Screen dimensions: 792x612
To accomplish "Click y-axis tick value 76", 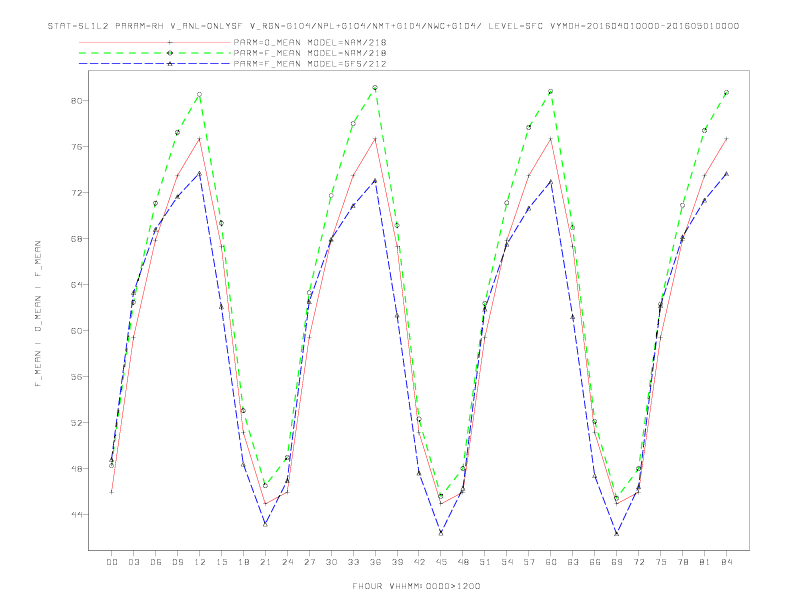I will 76,146.
